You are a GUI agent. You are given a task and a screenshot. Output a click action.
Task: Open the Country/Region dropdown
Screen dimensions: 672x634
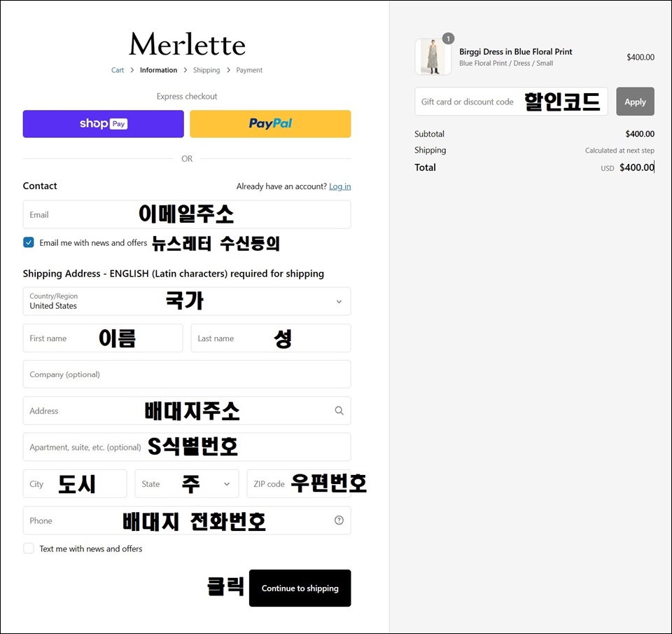187,301
